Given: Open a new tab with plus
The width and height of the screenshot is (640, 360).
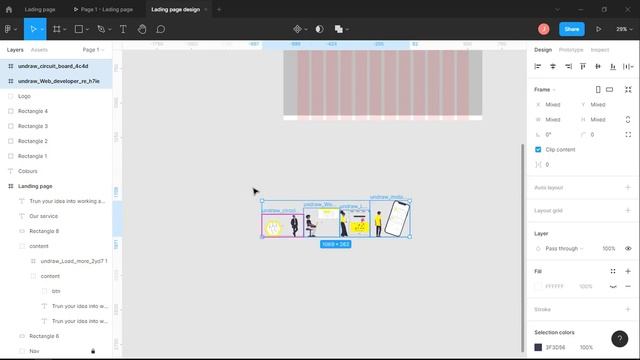Looking at the screenshot, I should [x=219, y=9].
